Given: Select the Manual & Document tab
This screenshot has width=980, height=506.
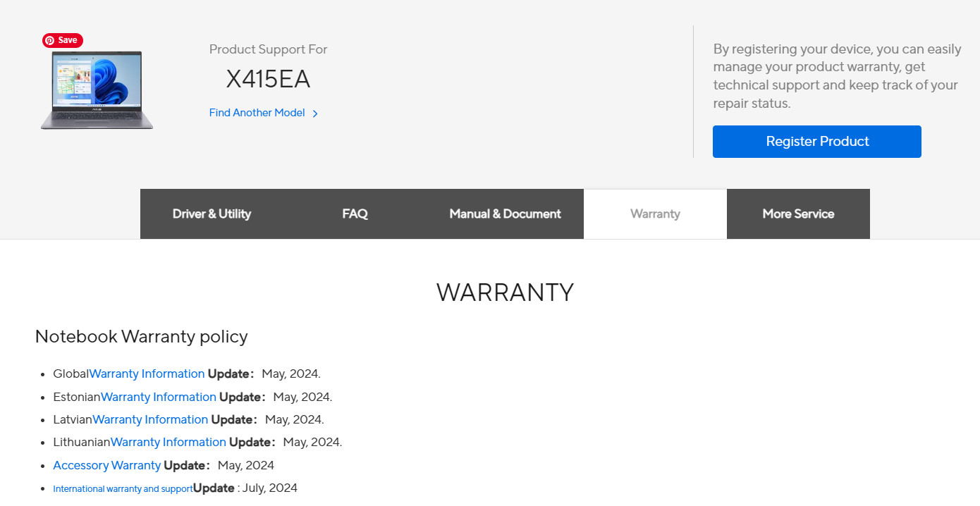Looking at the screenshot, I should click(x=505, y=214).
